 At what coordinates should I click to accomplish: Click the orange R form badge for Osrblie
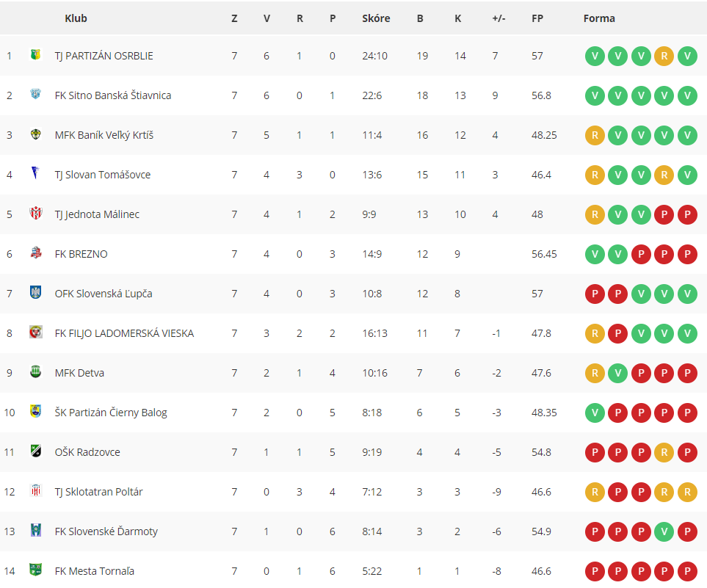click(x=664, y=56)
